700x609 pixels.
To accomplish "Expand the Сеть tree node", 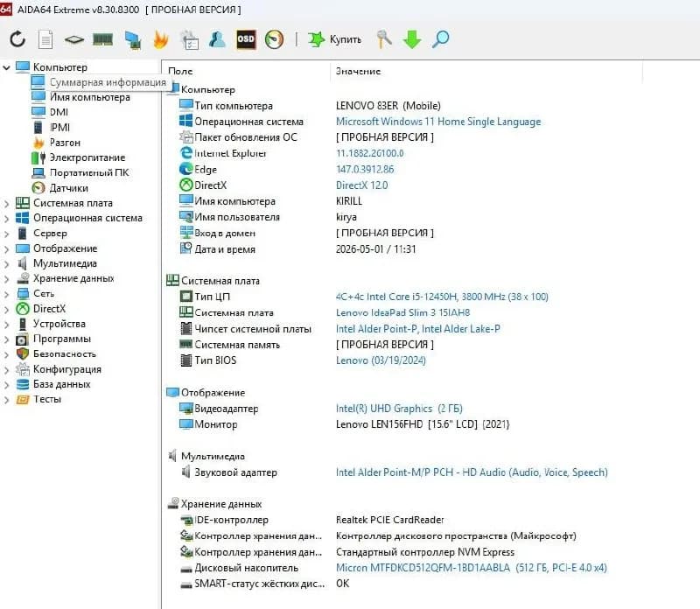I will coord(6,294).
